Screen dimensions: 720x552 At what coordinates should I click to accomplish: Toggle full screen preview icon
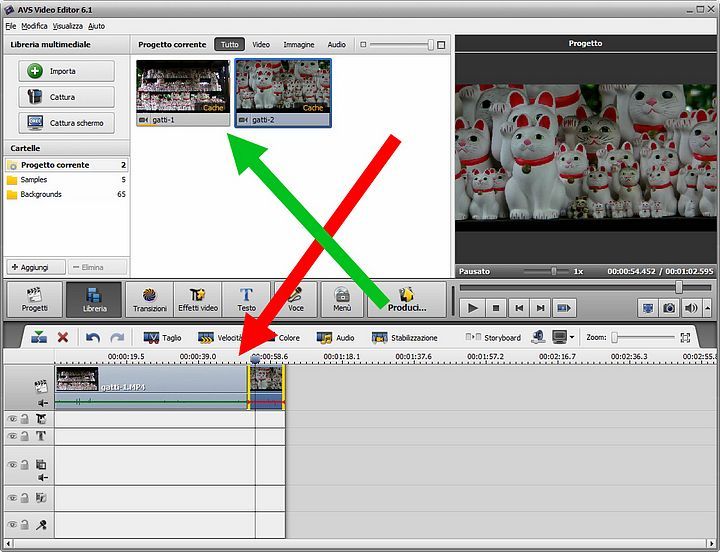pyautogui.click(x=648, y=308)
